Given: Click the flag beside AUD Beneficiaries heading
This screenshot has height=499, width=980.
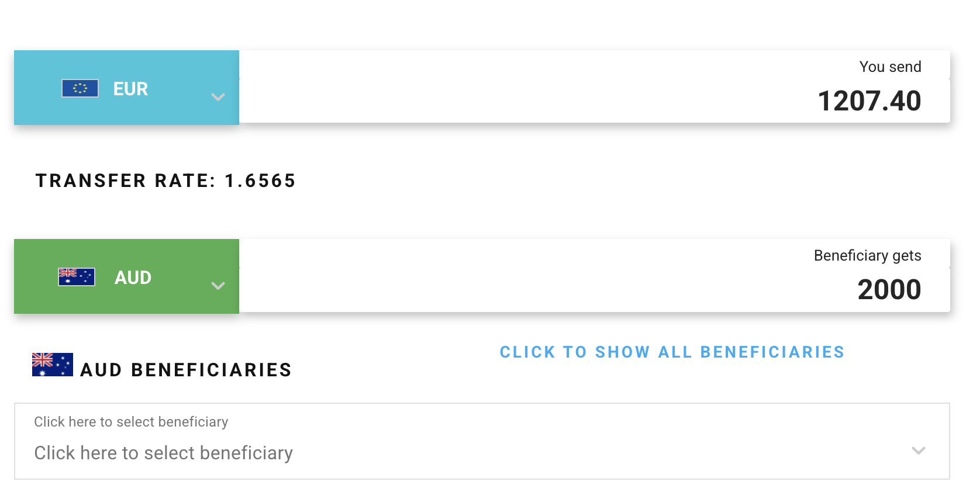Looking at the screenshot, I should [x=53, y=365].
